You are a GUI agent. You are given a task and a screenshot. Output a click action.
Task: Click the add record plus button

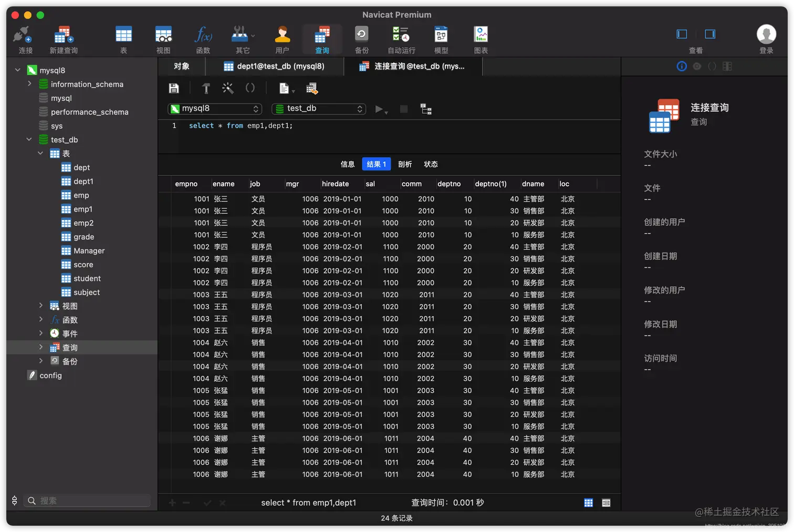pyautogui.click(x=172, y=503)
